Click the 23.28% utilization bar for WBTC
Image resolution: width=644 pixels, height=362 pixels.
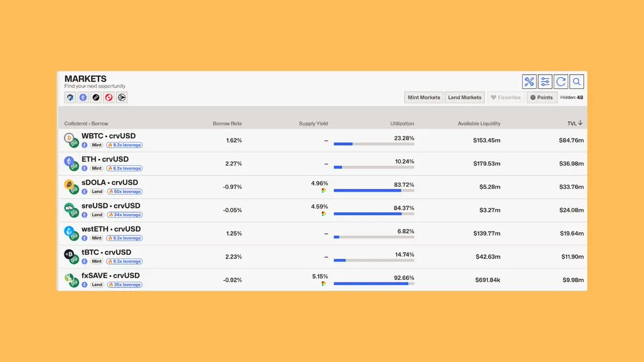(374, 144)
